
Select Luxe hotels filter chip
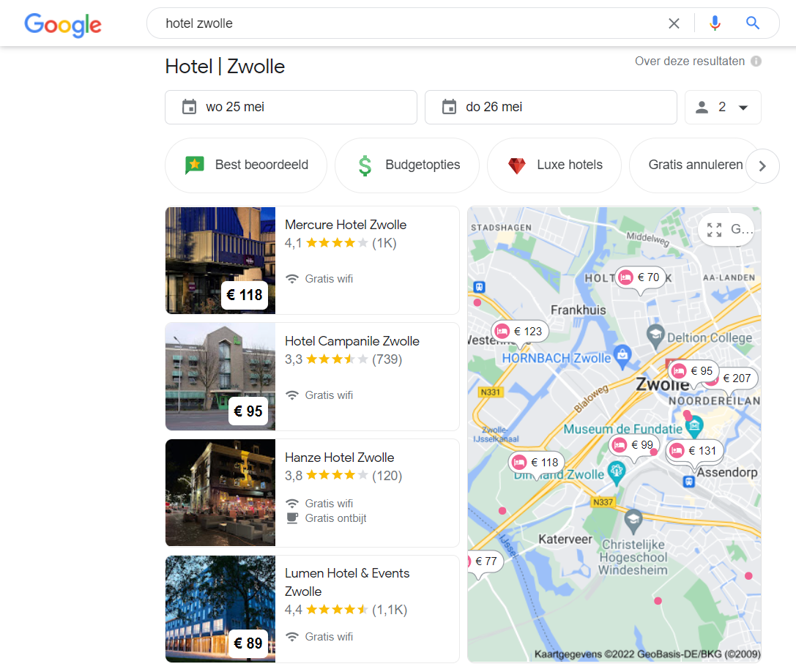pos(554,165)
